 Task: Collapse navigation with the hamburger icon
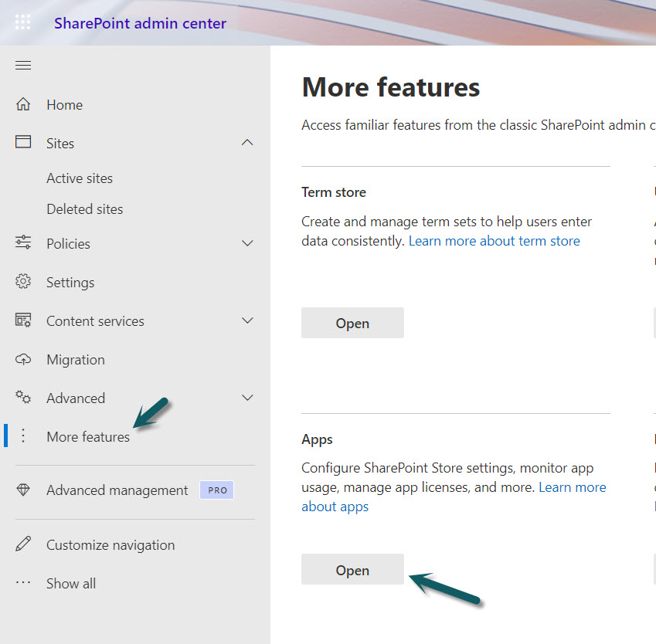(23, 66)
